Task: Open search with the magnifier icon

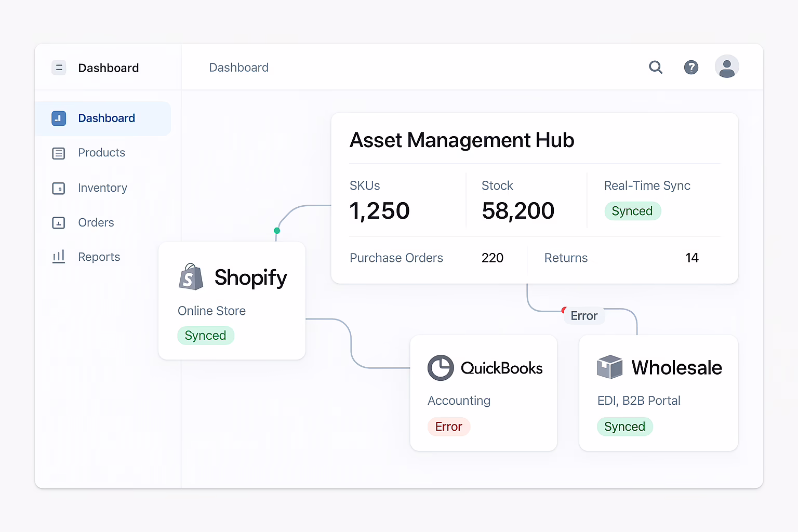Action: pyautogui.click(x=656, y=67)
